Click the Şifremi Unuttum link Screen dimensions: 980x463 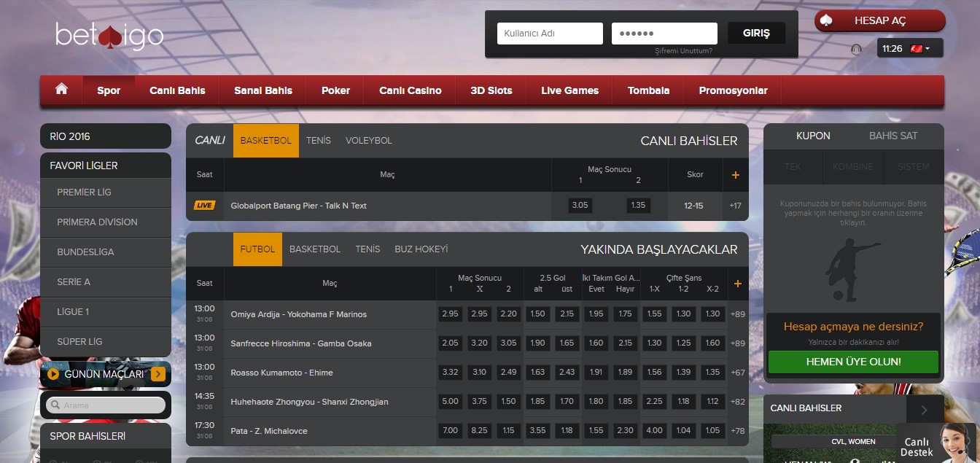click(683, 51)
